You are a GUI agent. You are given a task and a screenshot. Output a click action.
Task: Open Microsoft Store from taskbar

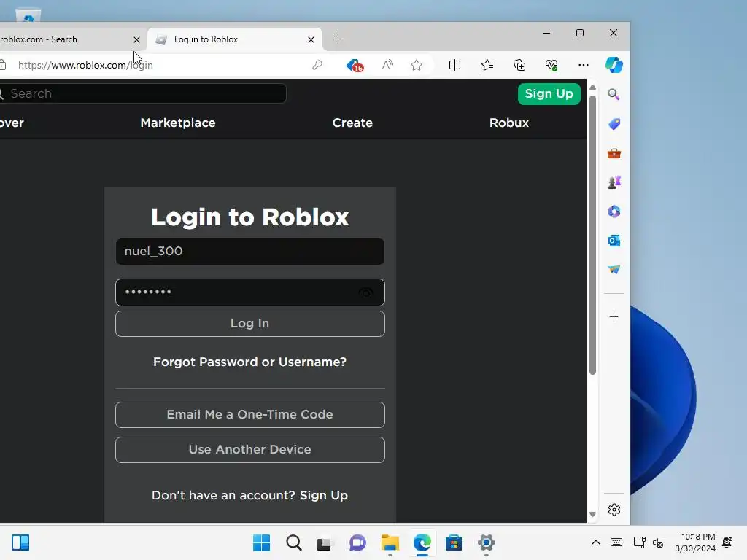pyautogui.click(x=454, y=542)
